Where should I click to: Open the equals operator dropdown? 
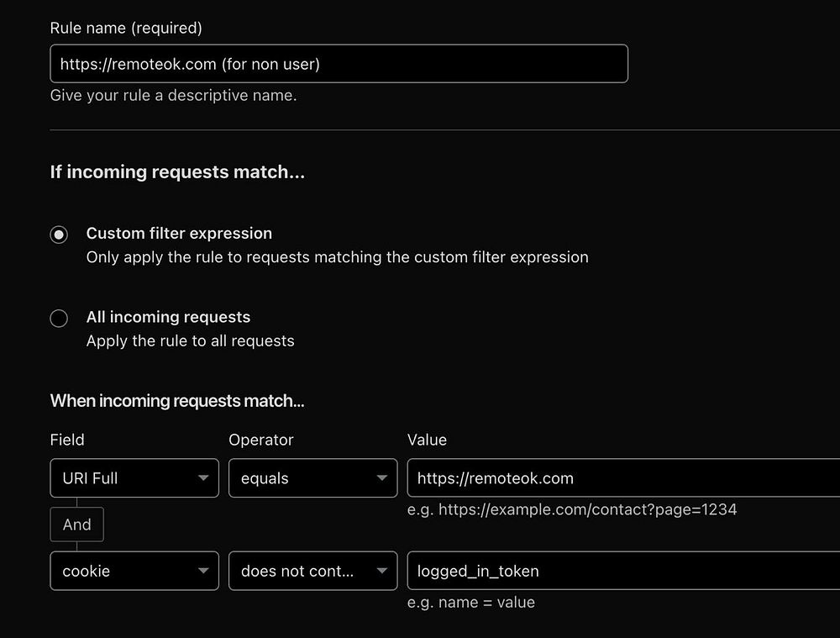312,478
